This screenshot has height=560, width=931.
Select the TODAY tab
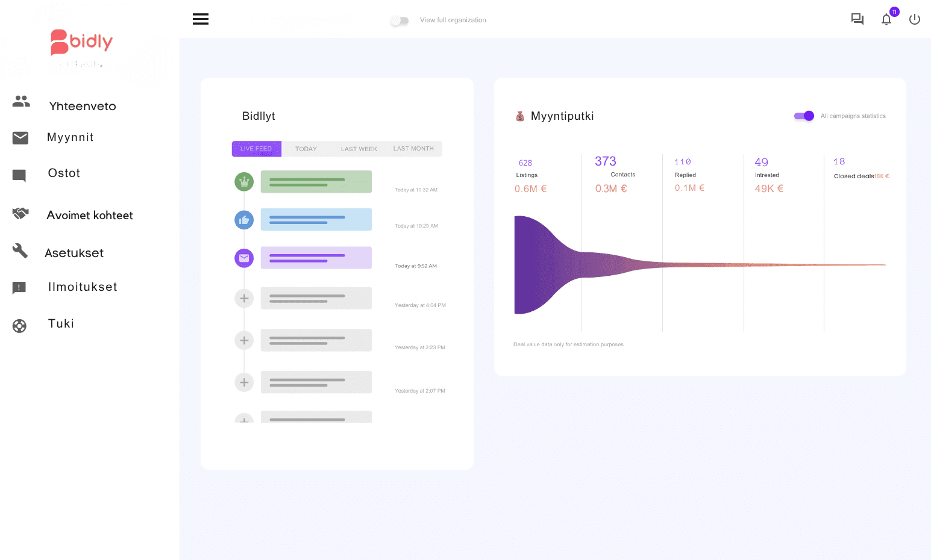(306, 149)
